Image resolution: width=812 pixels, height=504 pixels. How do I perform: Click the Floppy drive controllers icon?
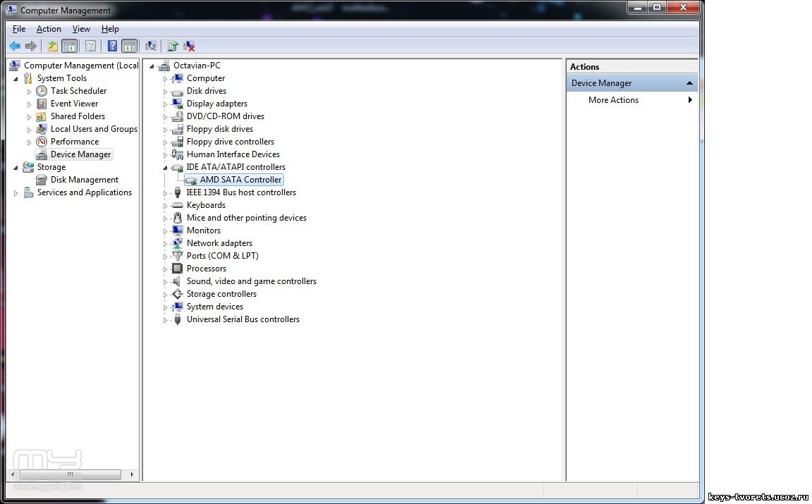(177, 142)
